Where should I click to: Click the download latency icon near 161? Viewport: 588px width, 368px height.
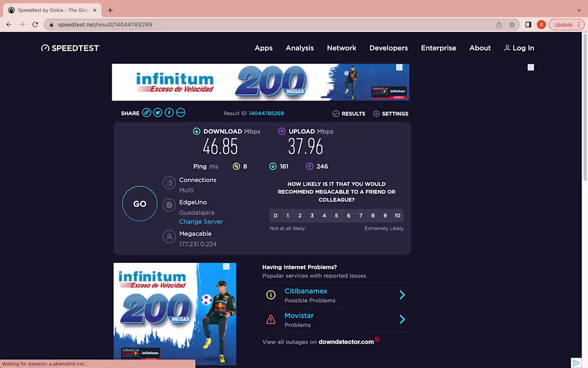273,166
